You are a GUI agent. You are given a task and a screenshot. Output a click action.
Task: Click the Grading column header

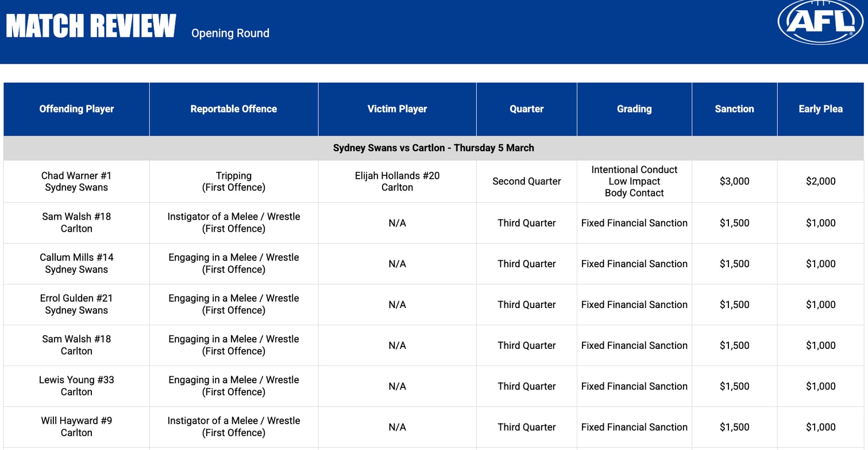[x=634, y=109]
